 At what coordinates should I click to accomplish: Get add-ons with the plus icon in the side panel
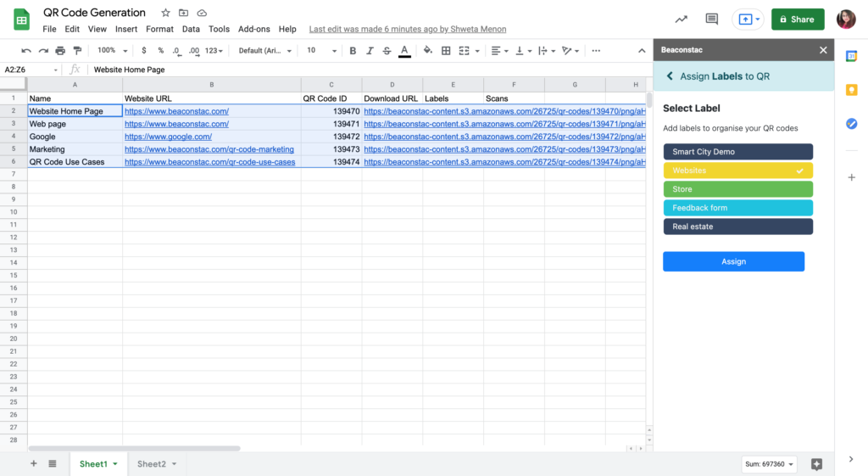(851, 177)
